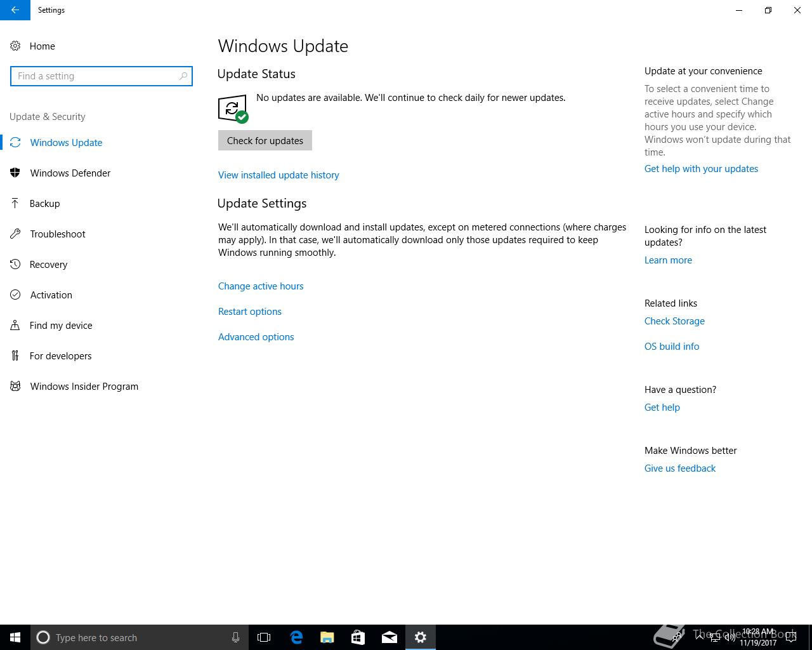The image size is (812, 650).
Task: Open the Backup settings page
Action: tap(44, 203)
